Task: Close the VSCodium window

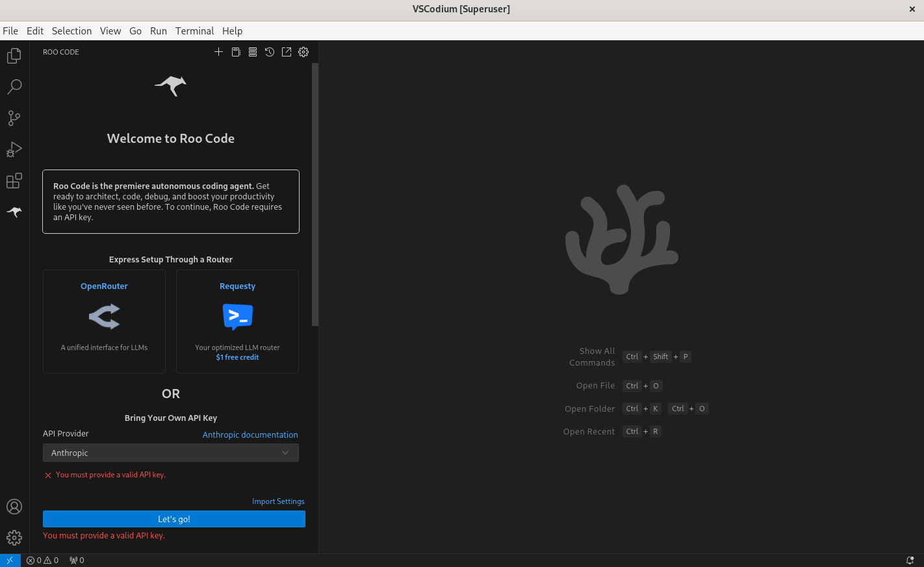Action: [912, 9]
